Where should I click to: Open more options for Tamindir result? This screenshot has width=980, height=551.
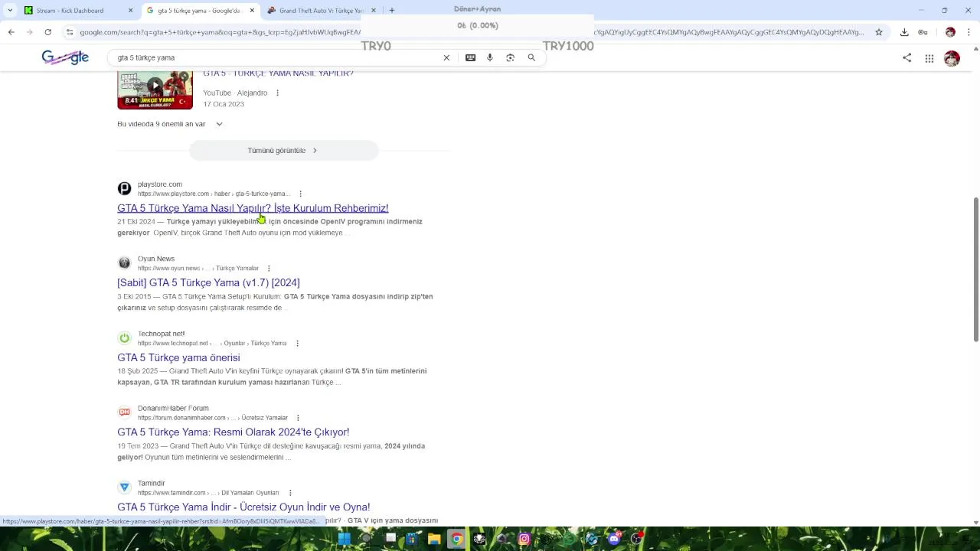(290, 493)
